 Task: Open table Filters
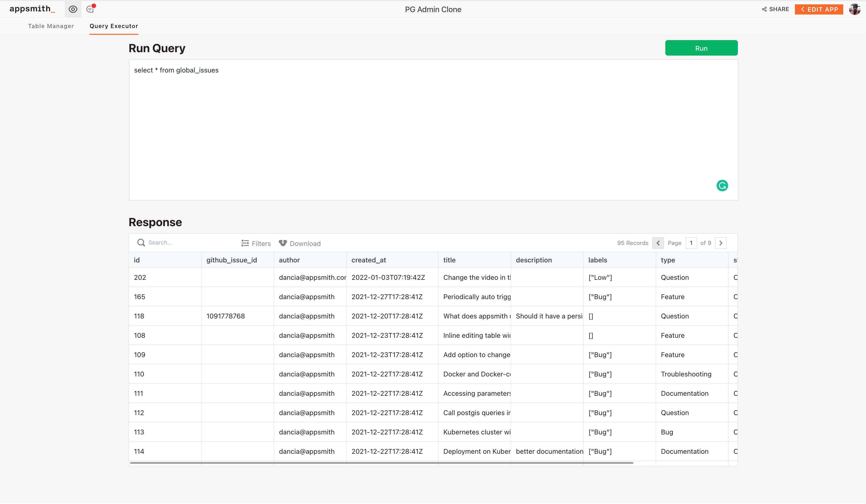point(256,243)
